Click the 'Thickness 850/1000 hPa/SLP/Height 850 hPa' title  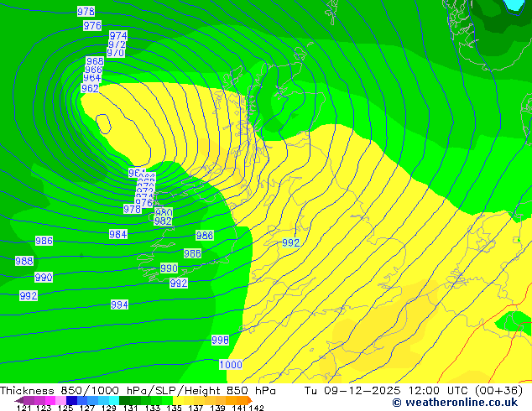138,391
